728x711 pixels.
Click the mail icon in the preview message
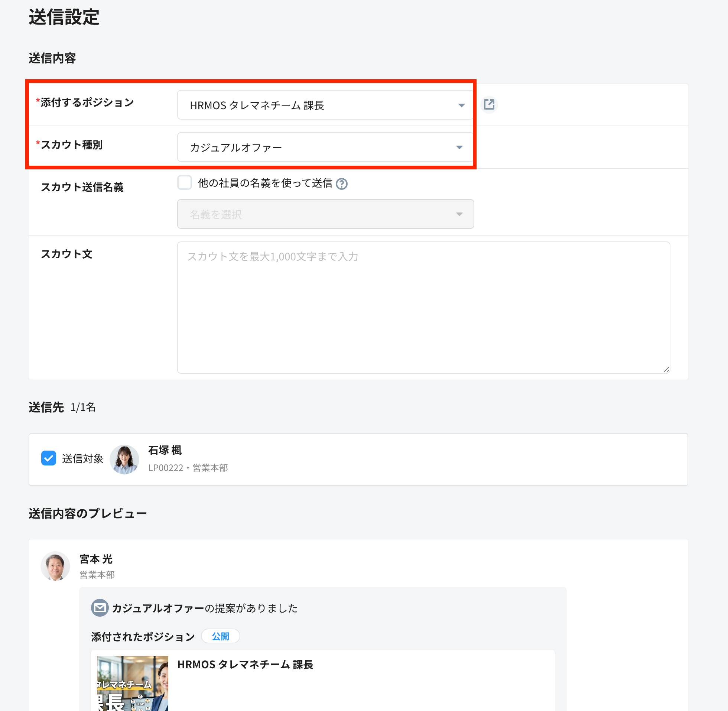[100, 608]
